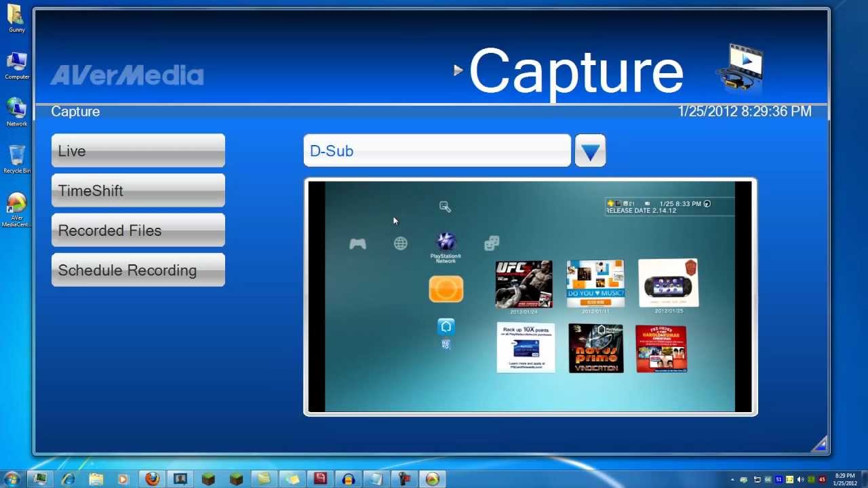Image resolution: width=868 pixels, height=488 pixels.
Task: Open Schedule Recording
Action: (138, 270)
